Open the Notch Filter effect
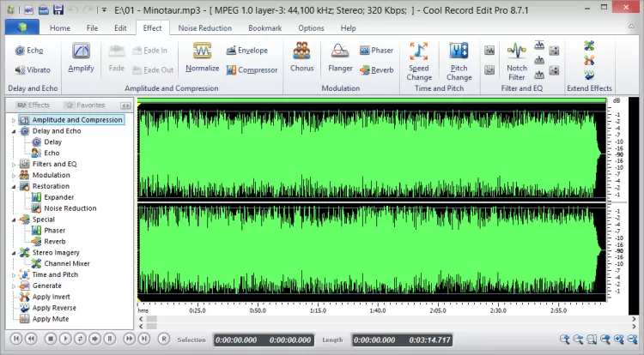Screen dimensions: 644x355 pos(517,62)
